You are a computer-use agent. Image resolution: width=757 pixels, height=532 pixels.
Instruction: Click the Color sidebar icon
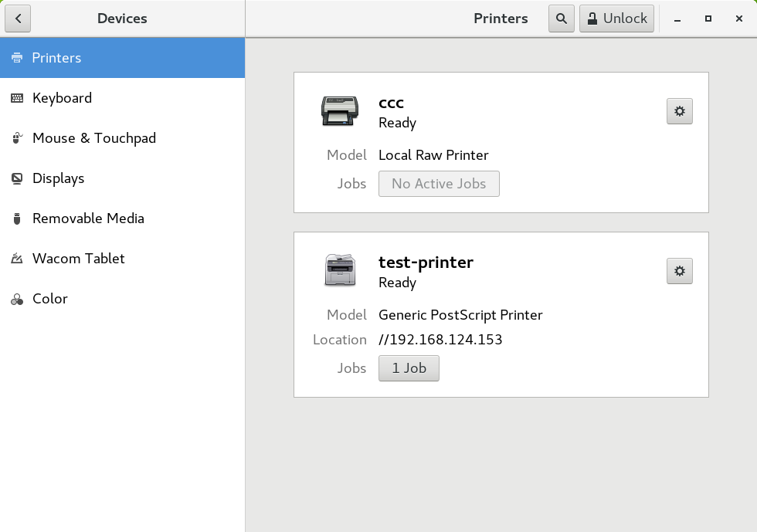pyautogui.click(x=17, y=300)
